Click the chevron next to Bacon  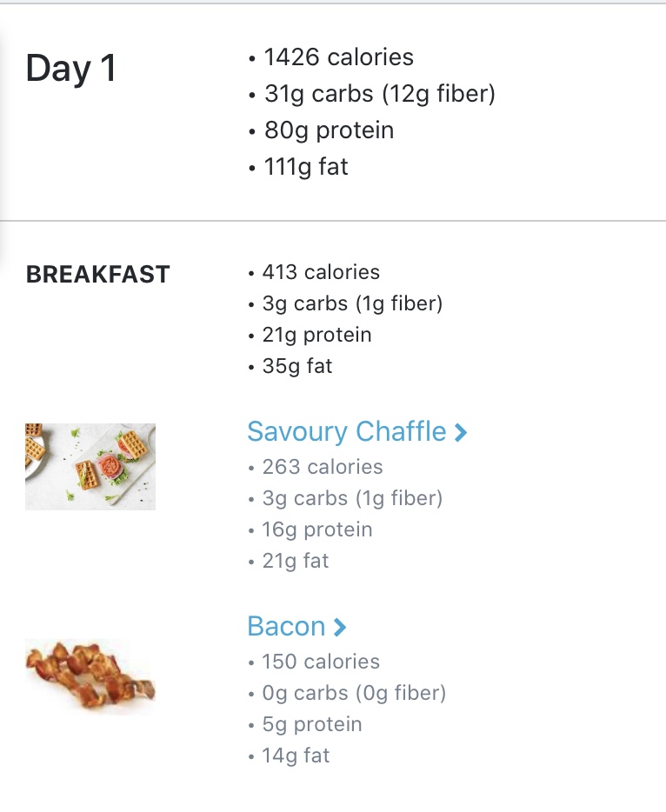[340, 628]
